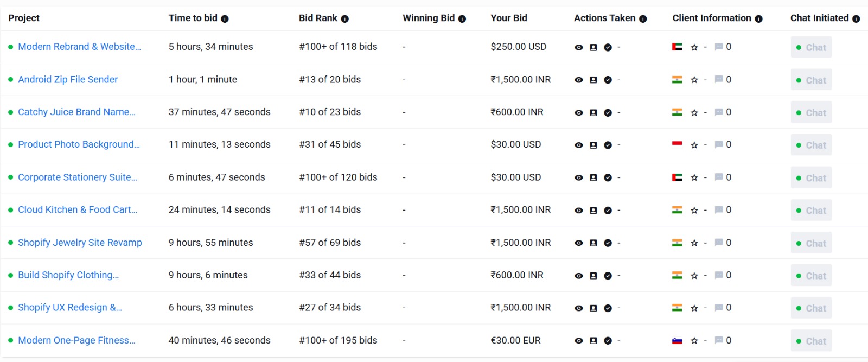
Task: Open Modern One-Page Fitness project link
Action: point(76,340)
